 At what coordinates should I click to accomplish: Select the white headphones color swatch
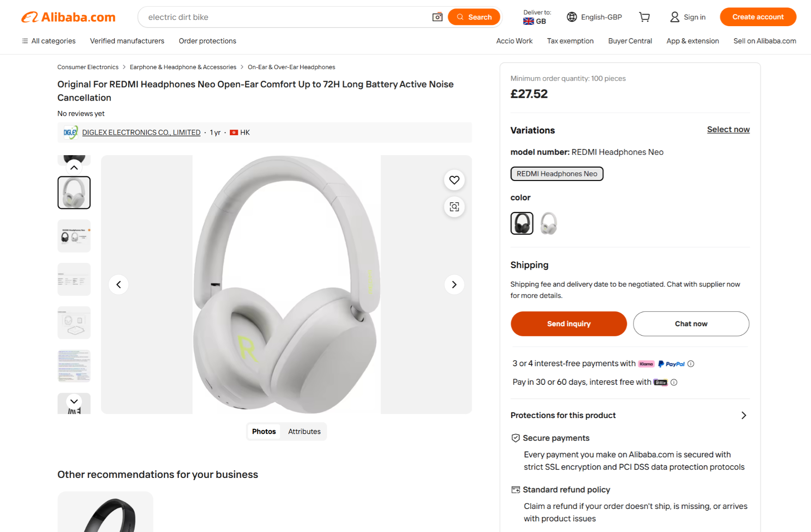click(x=548, y=223)
